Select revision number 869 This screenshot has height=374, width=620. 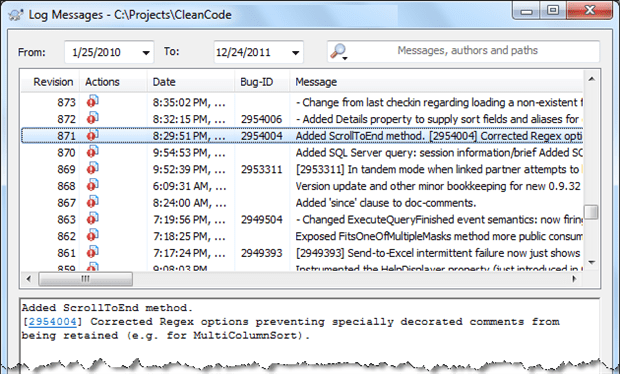click(x=66, y=169)
